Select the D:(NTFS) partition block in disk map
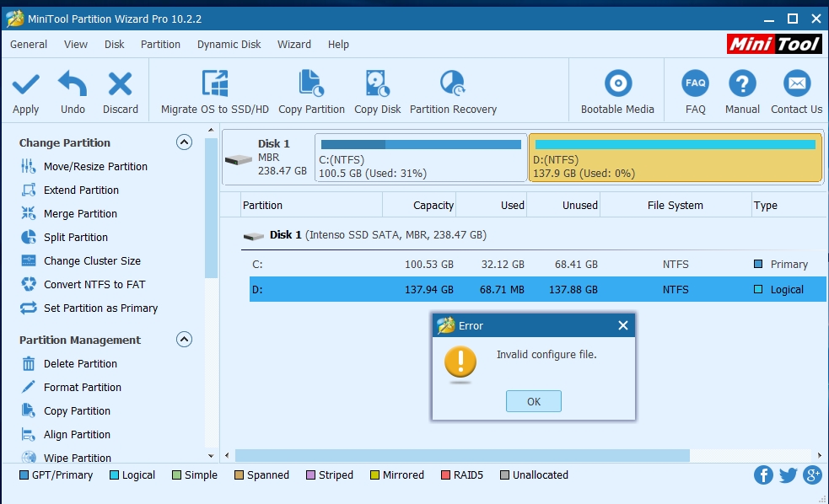The width and height of the screenshot is (829, 504). click(676, 158)
